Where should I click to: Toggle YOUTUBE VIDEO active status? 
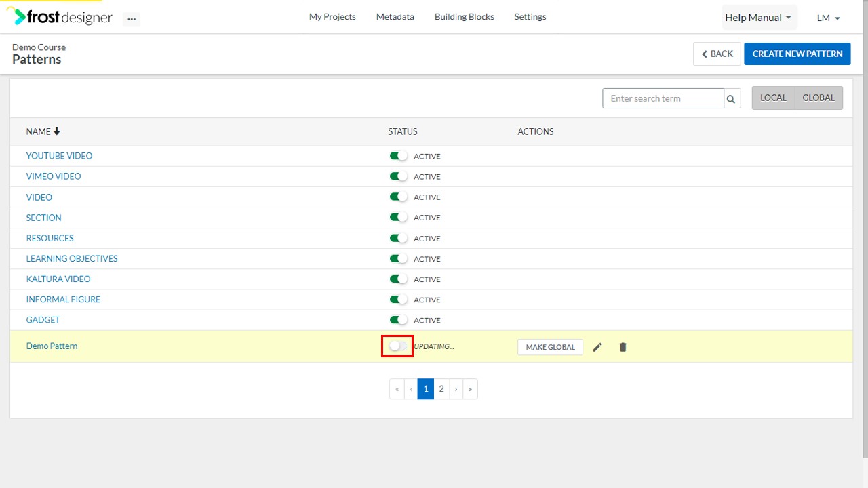click(x=398, y=156)
